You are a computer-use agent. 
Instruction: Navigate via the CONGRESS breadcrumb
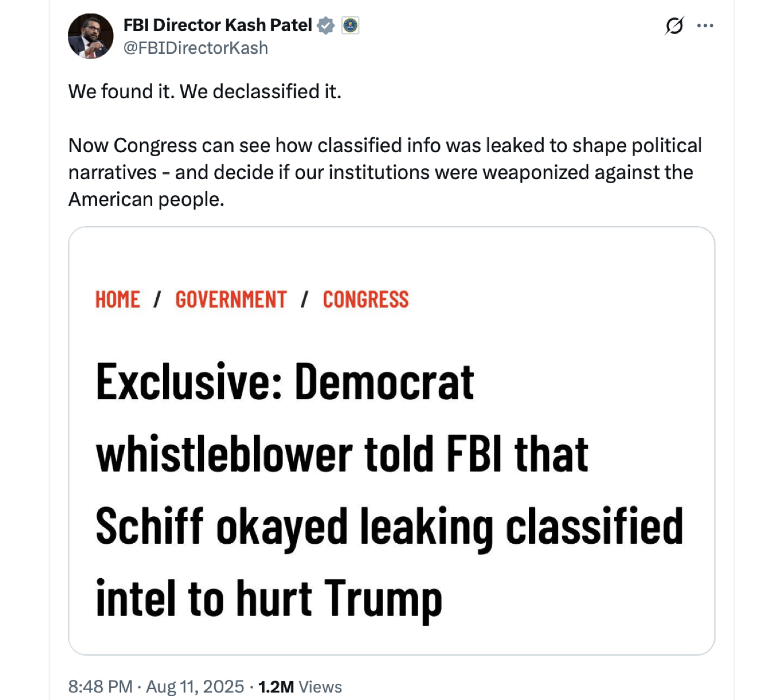tap(366, 299)
